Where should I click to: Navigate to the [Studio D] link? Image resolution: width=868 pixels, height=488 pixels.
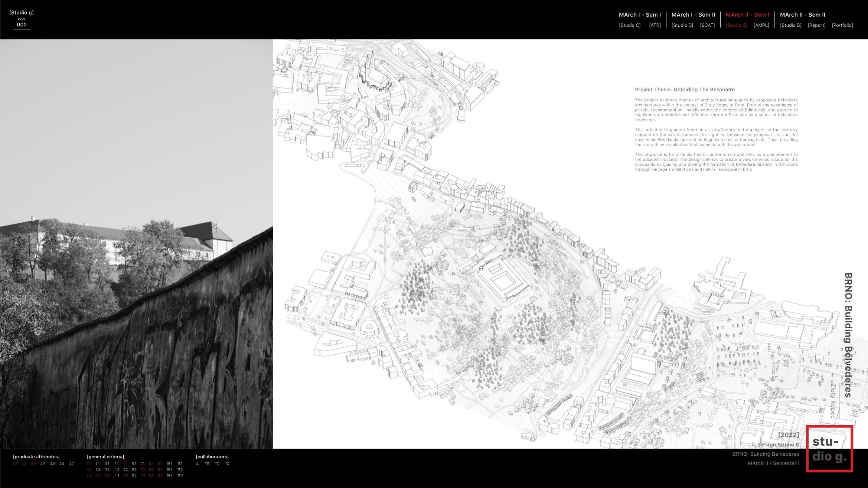pyautogui.click(x=682, y=25)
